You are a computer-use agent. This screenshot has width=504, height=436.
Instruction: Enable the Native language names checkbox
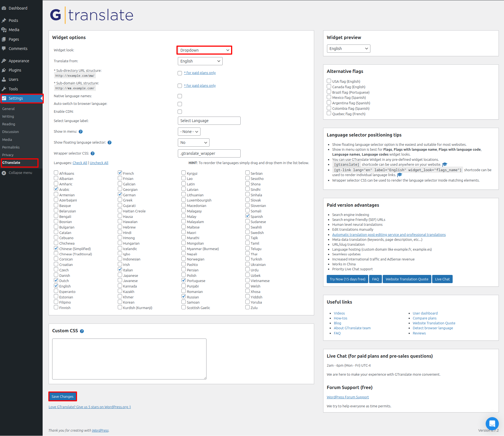tap(180, 96)
